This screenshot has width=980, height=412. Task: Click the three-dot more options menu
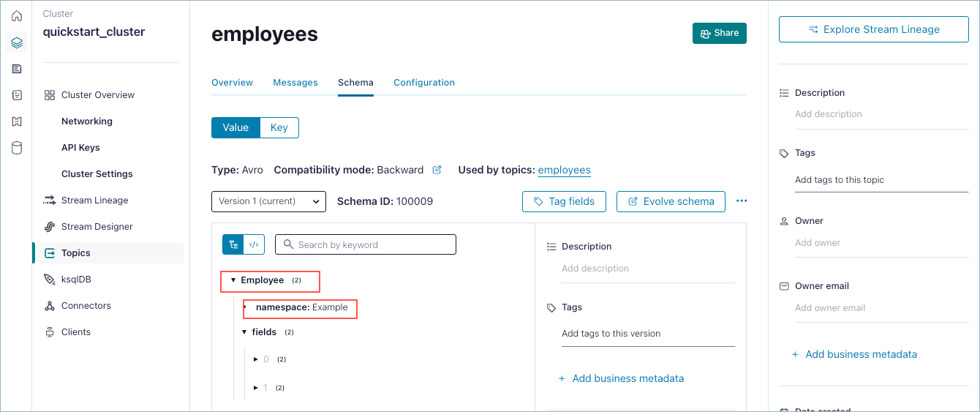pyautogui.click(x=742, y=201)
